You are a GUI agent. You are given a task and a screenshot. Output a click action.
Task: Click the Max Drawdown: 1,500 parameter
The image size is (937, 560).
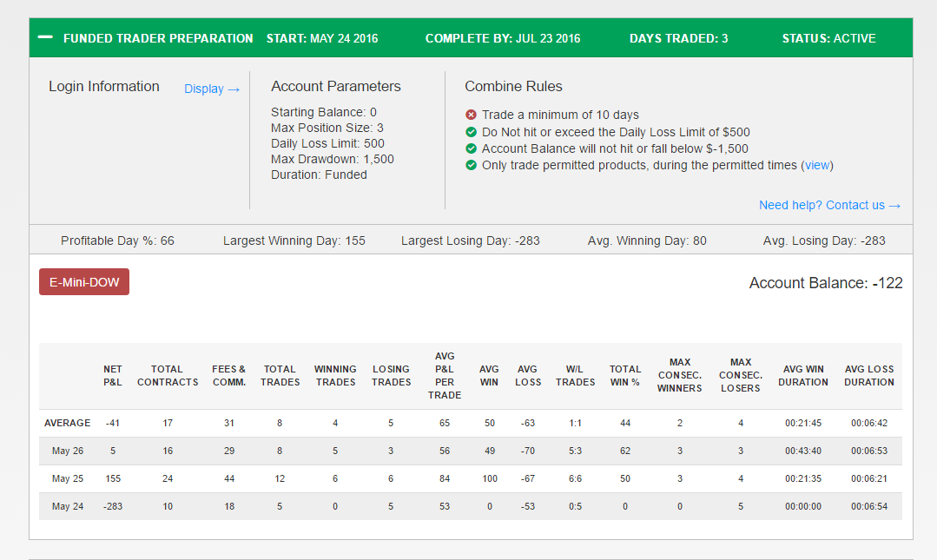pos(333,159)
